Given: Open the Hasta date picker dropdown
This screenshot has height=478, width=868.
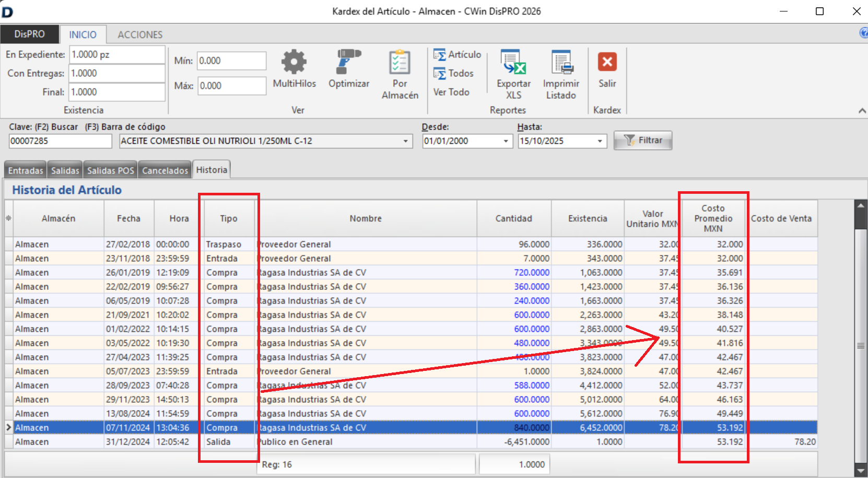Looking at the screenshot, I should pos(600,141).
